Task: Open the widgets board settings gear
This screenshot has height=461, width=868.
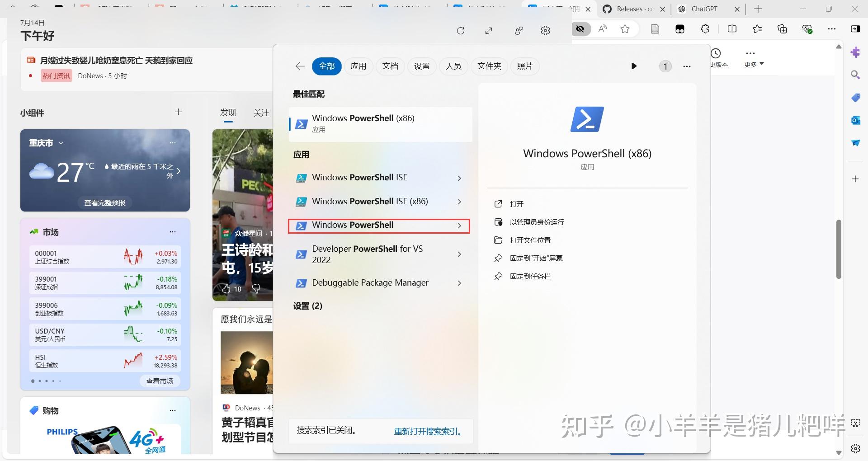Action: click(545, 31)
